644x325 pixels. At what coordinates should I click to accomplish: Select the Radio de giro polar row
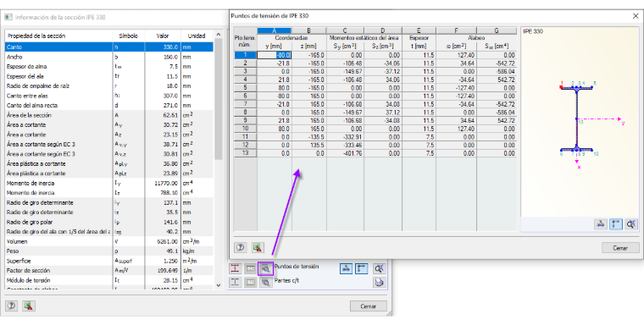[x=109, y=222]
